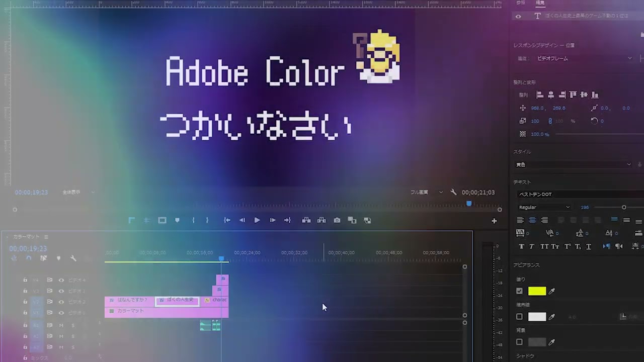
Task: Align the text layer to the right edge
Action: (562, 95)
